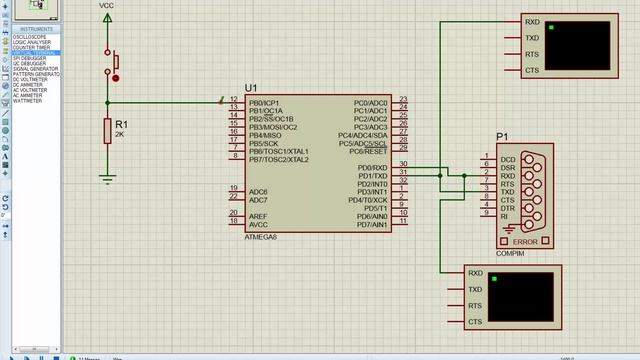Click the PD1/TXD pin label on ATMEGA8
The height and width of the screenshot is (360, 640).
[373, 176]
